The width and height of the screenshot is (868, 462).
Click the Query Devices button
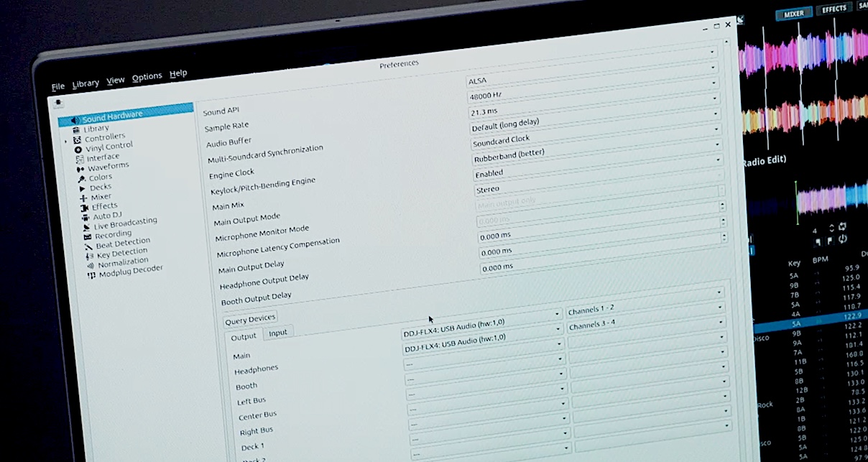tap(250, 319)
